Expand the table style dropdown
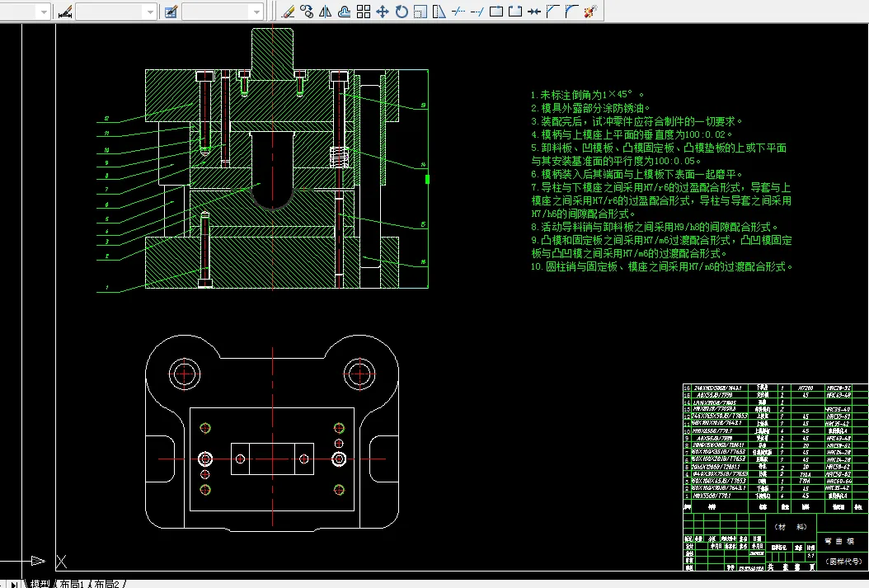 point(256,12)
